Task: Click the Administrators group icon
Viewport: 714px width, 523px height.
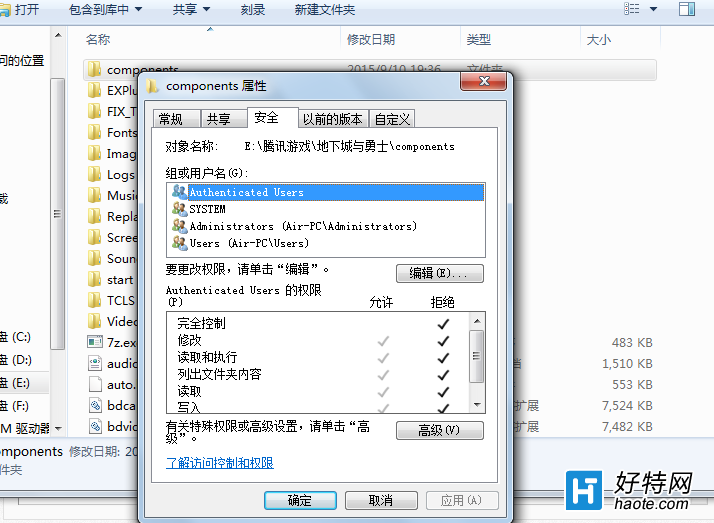Action: click(179, 226)
